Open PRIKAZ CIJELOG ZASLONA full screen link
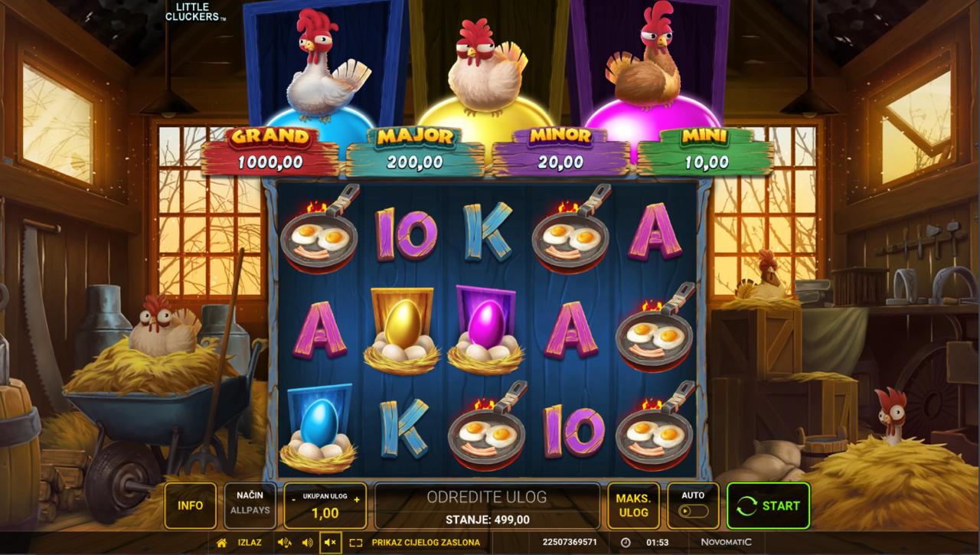 point(426,542)
